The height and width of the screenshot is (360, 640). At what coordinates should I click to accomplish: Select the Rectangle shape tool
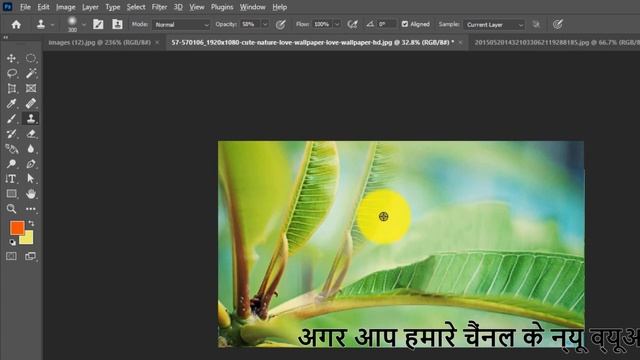tap(11, 193)
